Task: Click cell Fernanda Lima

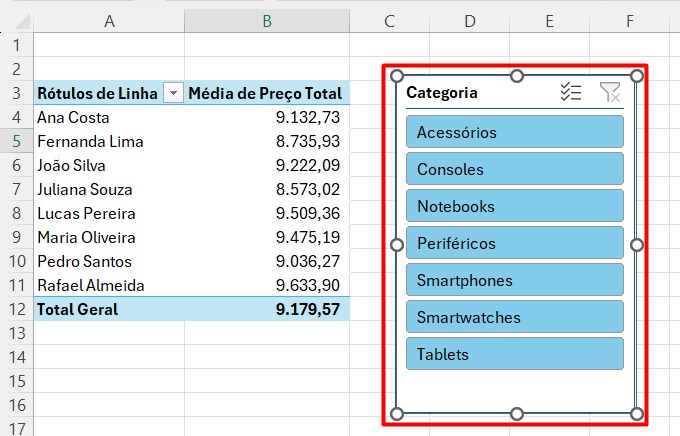Action: (109, 141)
